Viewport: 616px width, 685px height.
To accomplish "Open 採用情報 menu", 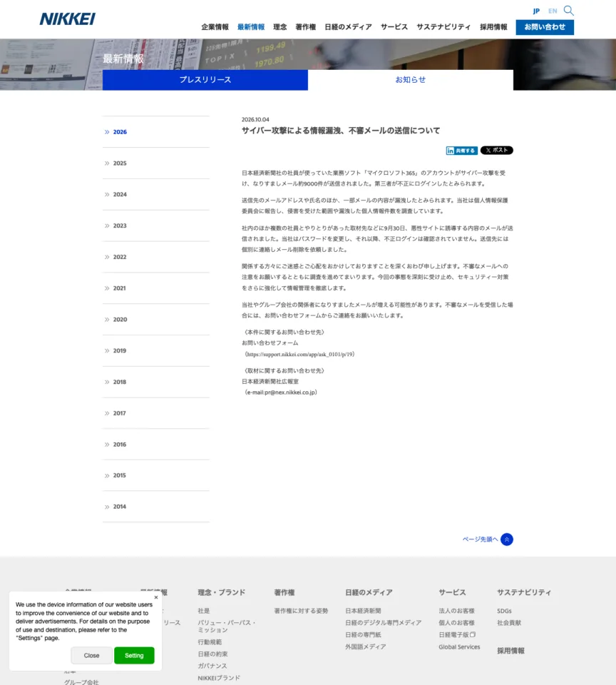I will (494, 27).
